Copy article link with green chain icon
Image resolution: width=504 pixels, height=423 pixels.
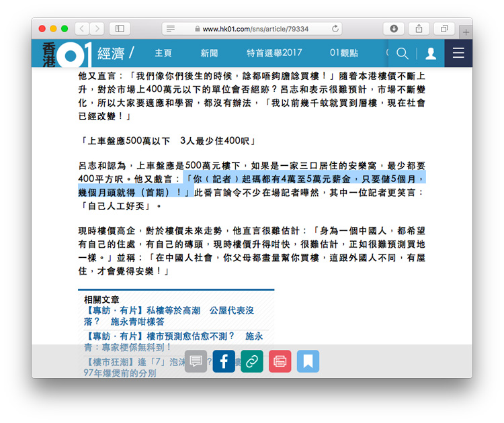tap(252, 361)
